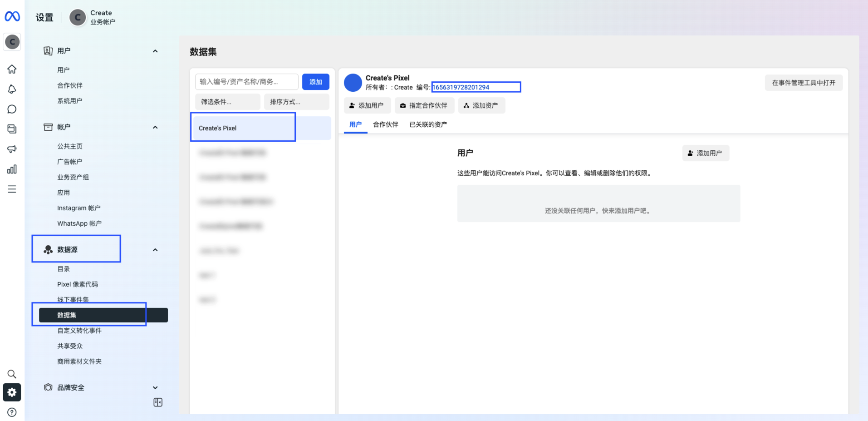Click the search magnifier icon
Image resolution: width=868 pixels, height=421 pixels.
[x=12, y=374]
